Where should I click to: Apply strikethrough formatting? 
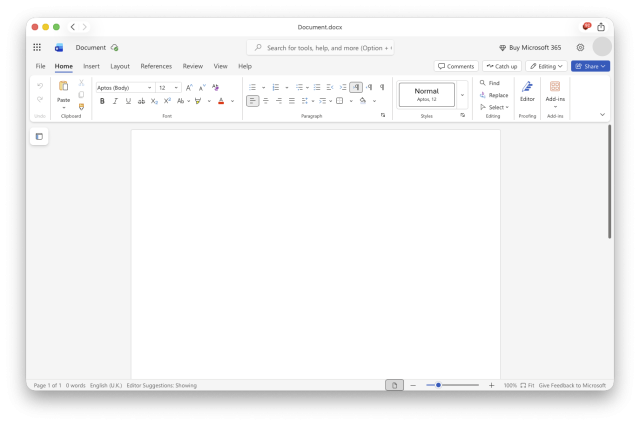pos(141,101)
